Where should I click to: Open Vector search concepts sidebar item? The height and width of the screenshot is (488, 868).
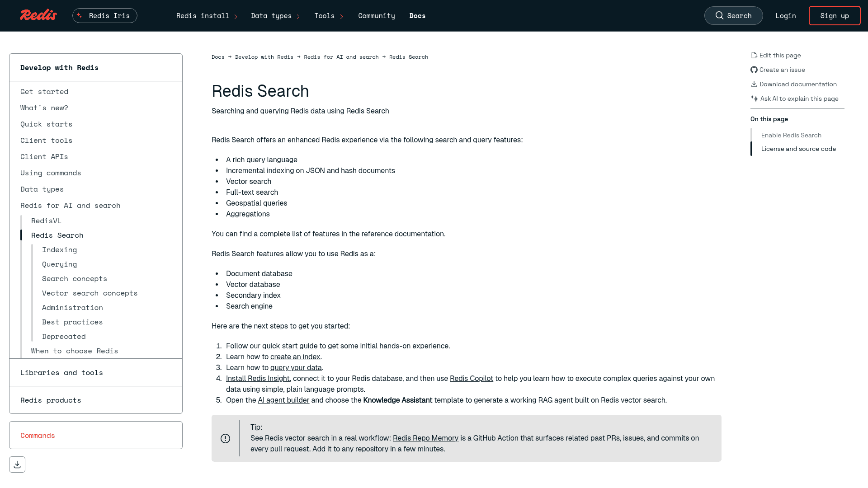pos(90,293)
